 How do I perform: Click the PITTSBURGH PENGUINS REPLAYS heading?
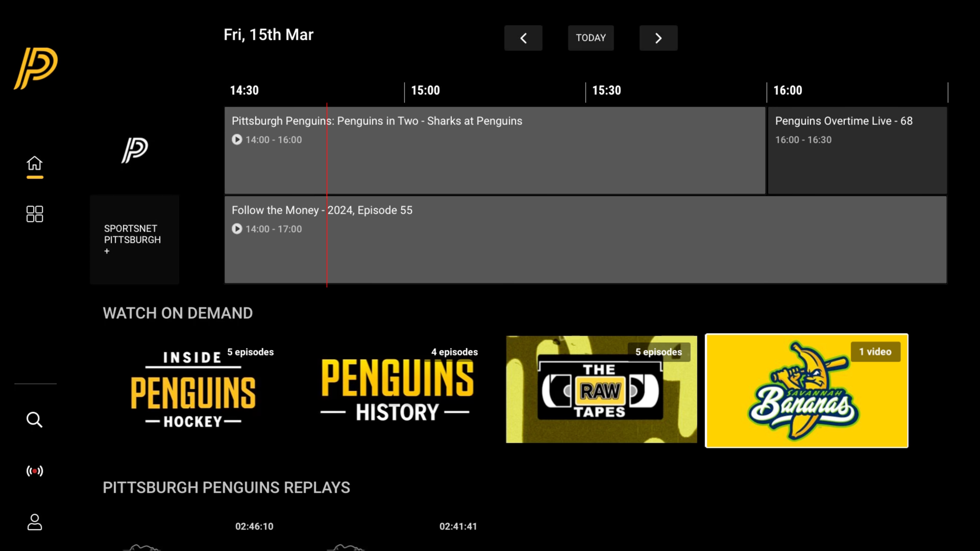(227, 487)
